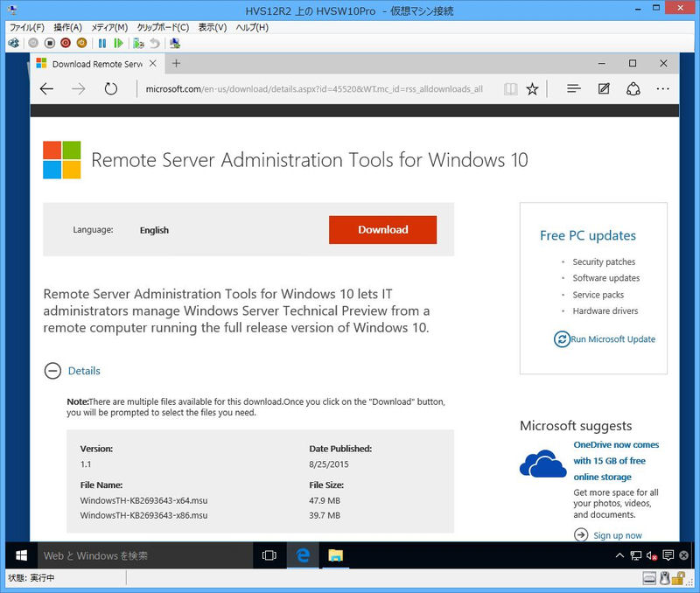
Task: Go back in Edge browser
Action: (x=46, y=89)
